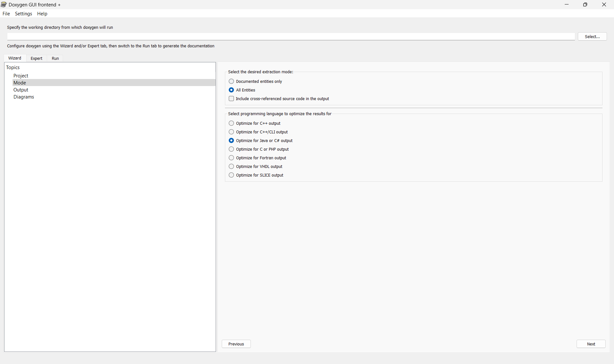
Task: Switch to the Expert tab
Action: pos(36,58)
